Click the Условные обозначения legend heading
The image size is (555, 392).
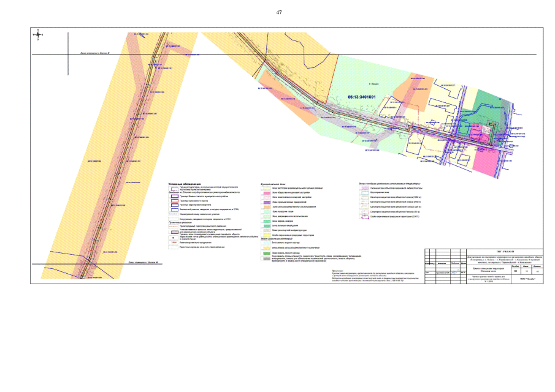(185, 183)
